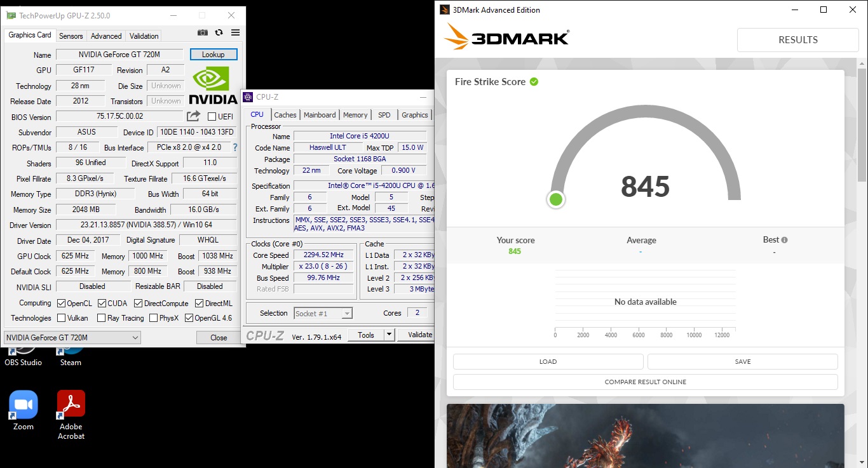Image resolution: width=868 pixels, height=468 pixels.
Task: Open the Steam desktop shortcut
Action: tap(71, 356)
